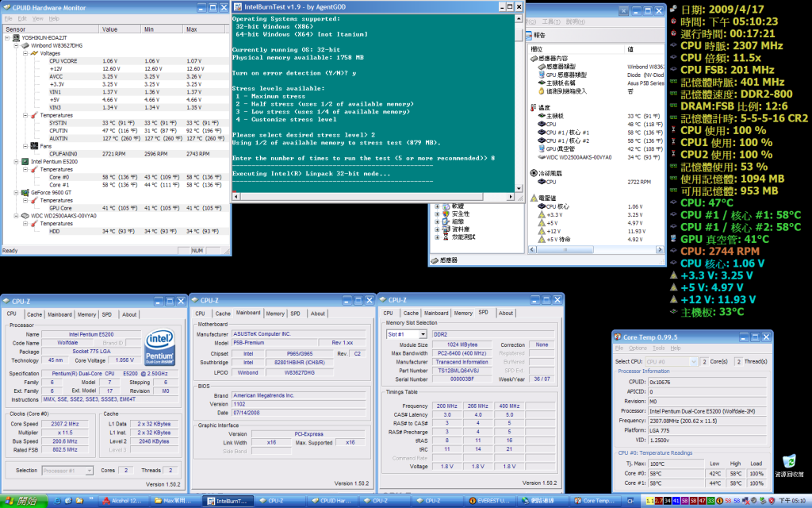Switch to the CPUID Hardware Monitor taskbar button
The height and width of the screenshot is (508, 812).
click(332, 501)
